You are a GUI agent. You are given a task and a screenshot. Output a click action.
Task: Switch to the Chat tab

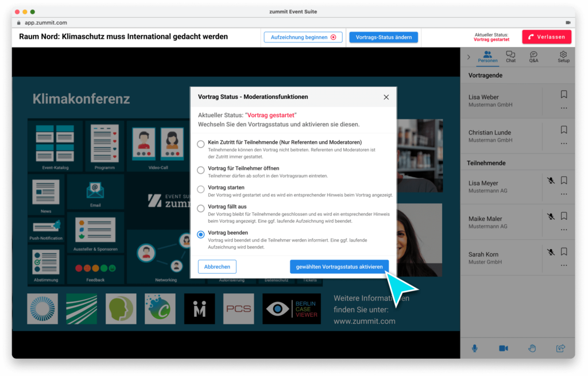point(510,56)
